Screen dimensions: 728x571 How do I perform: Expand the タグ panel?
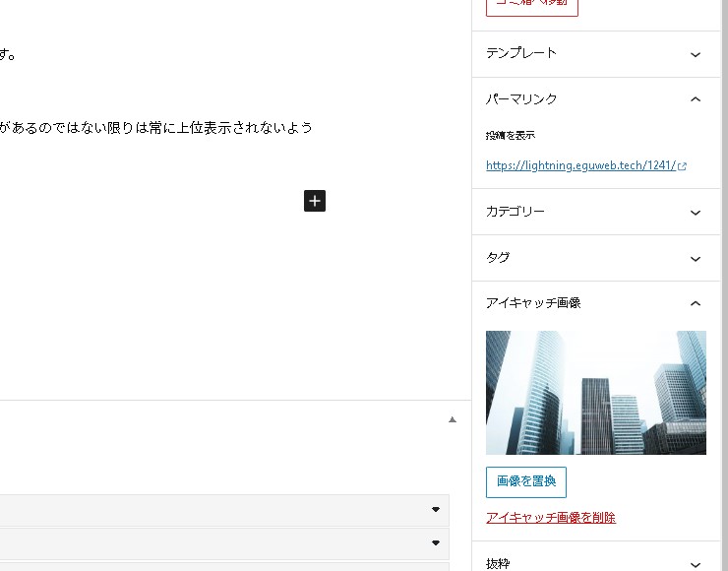[696, 258]
